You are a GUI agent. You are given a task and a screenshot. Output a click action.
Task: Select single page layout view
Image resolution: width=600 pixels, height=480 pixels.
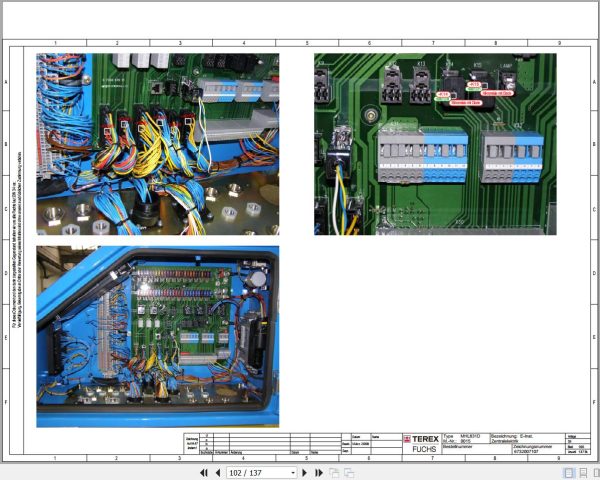569,473
